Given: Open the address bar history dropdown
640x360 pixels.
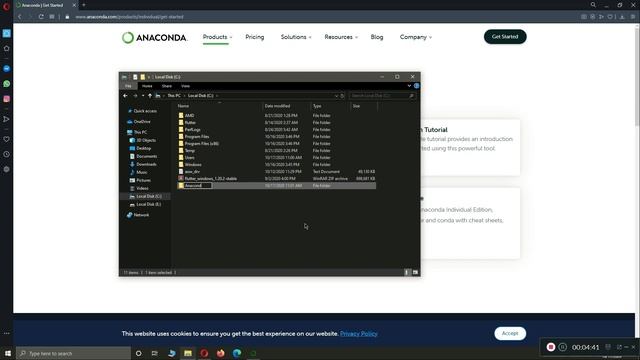Looking at the screenshot, I should pyautogui.click(x=336, y=96).
